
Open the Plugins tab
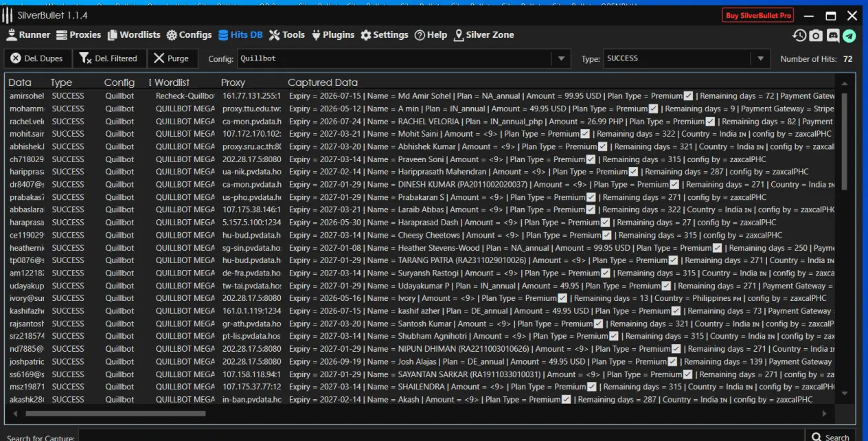click(x=333, y=34)
